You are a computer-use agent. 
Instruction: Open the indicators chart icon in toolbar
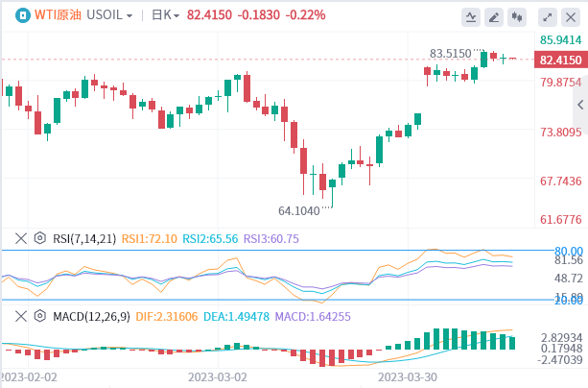tap(471, 17)
